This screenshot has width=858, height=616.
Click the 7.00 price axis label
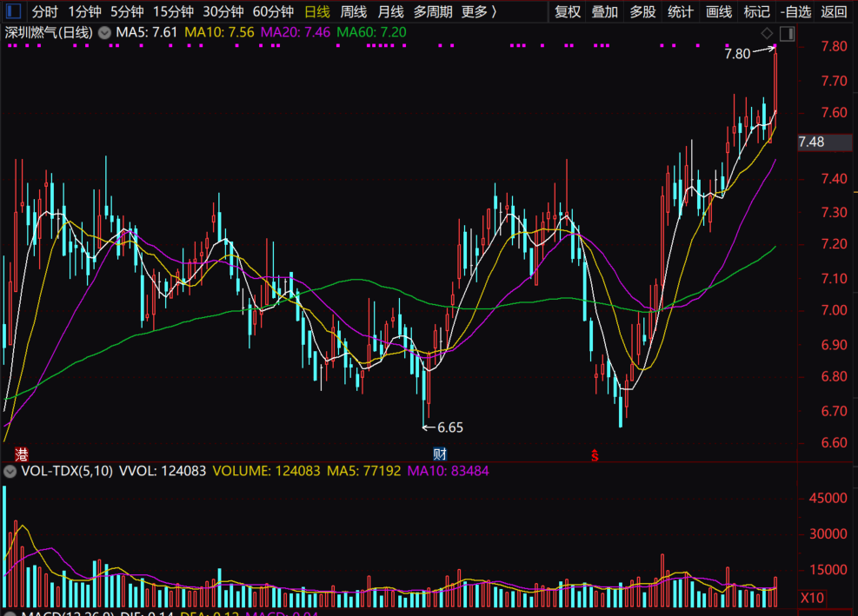[835, 311]
